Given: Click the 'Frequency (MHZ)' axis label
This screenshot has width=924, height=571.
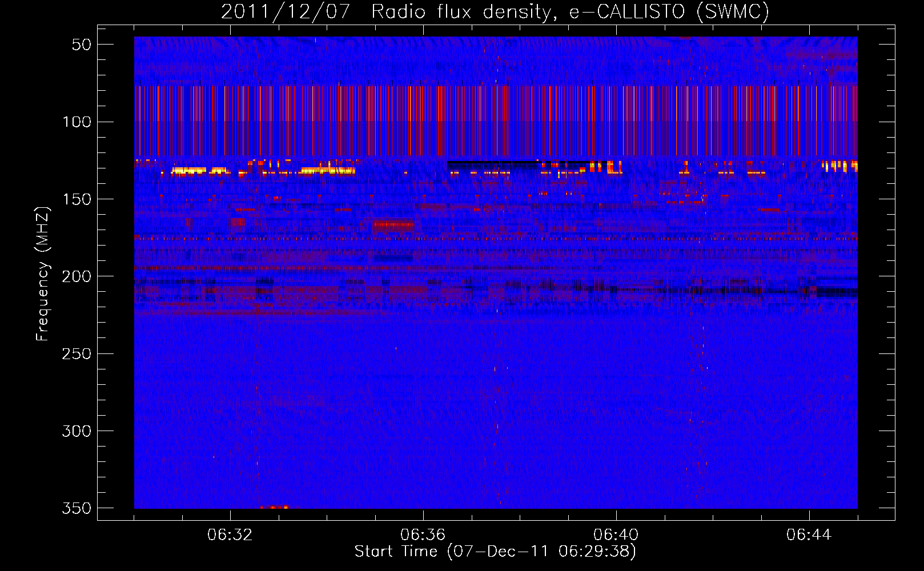Looking at the screenshot, I should pyautogui.click(x=43, y=274).
